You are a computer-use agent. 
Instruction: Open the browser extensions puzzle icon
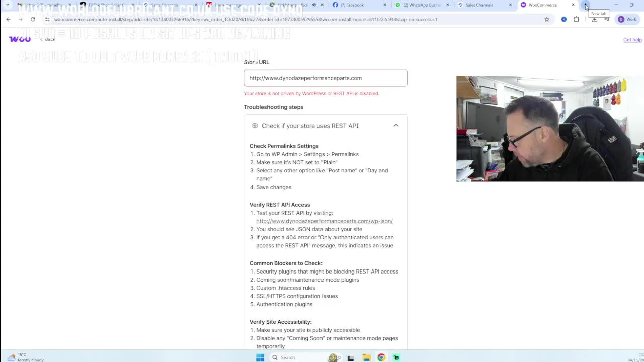[x=577, y=19]
